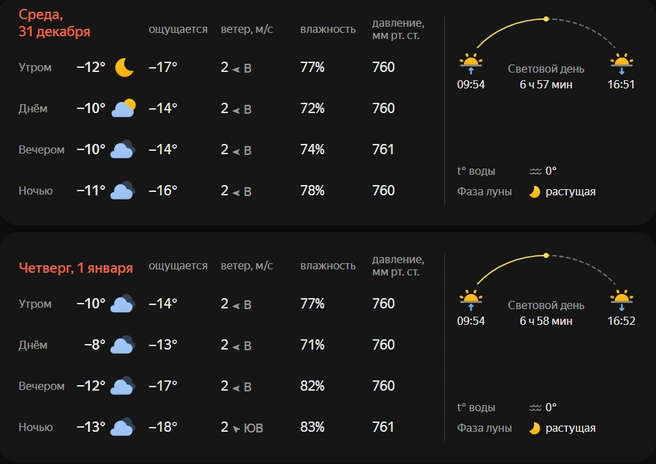
Task: Click the sunset icon in the December 31 card
Action: coord(622,65)
